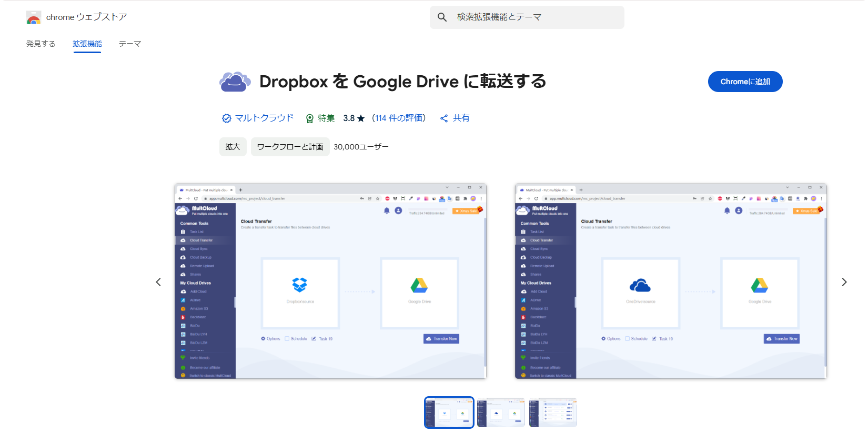Click the 特集 featured badge
Viewport: 868px width, 443px height.
point(320,118)
